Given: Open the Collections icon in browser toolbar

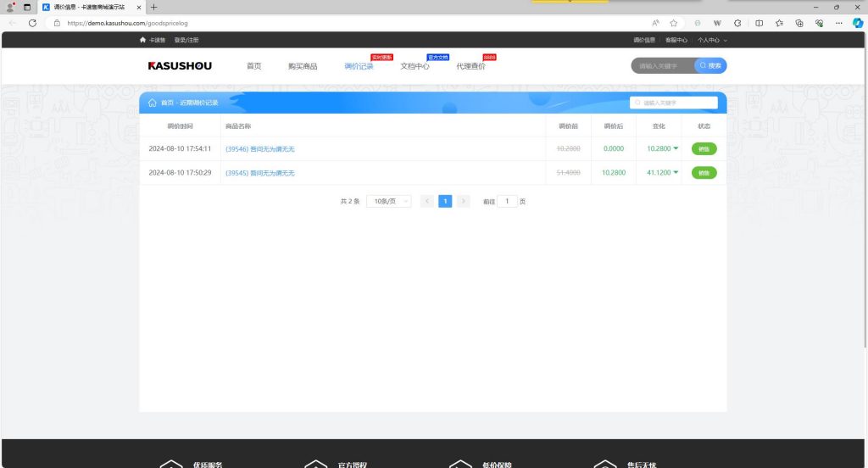Looking at the screenshot, I should pyautogui.click(x=799, y=23).
